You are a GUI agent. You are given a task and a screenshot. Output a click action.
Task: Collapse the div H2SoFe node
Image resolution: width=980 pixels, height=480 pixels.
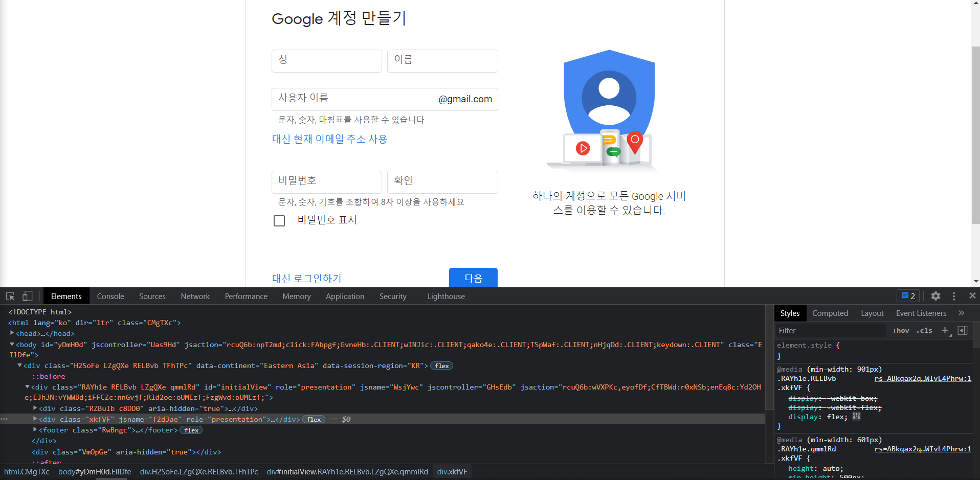coord(20,365)
